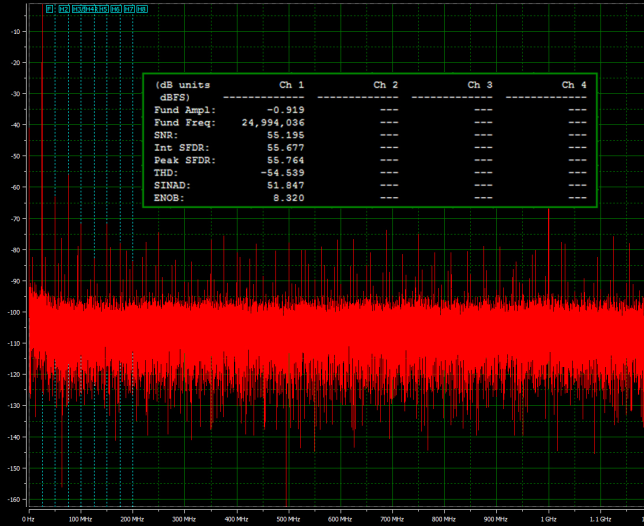This screenshot has width=644, height=526.
Task: Click the 800 MHz x-axis label
Action: 444,519
